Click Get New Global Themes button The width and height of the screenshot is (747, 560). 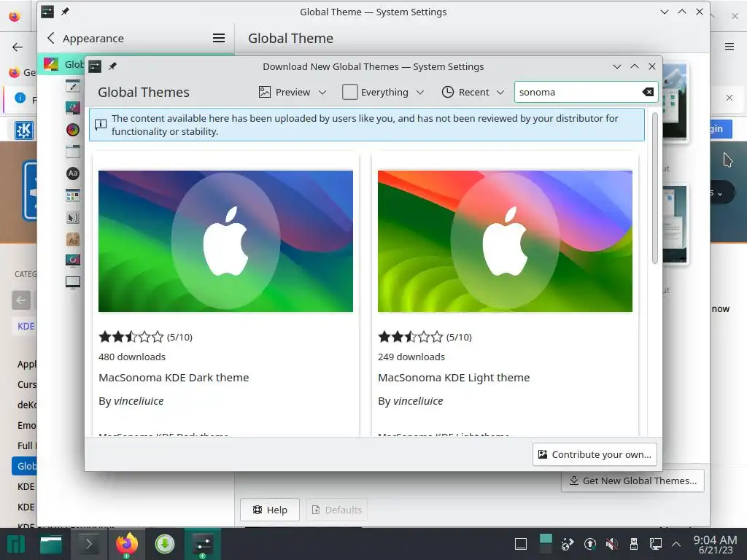pos(632,481)
